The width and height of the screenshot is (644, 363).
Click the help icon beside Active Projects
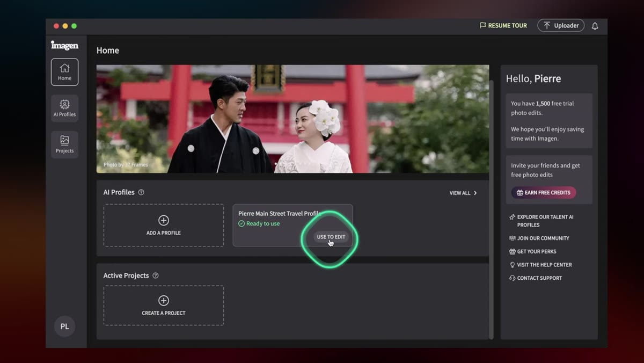pyautogui.click(x=156, y=275)
